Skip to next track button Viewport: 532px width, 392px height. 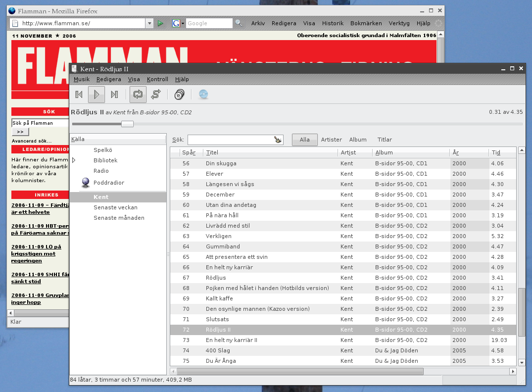(x=114, y=95)
